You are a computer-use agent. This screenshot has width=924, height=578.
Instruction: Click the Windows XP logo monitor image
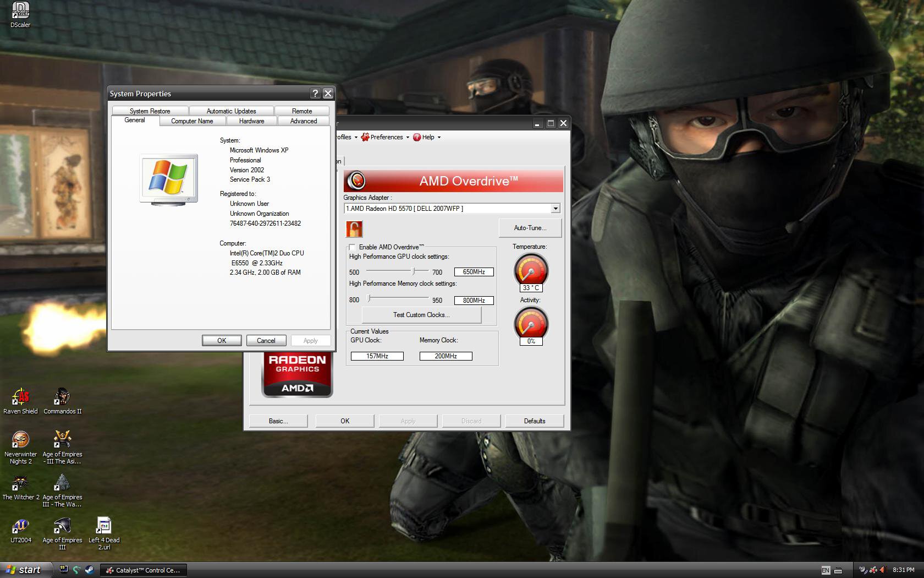click(x=169, y=179)
